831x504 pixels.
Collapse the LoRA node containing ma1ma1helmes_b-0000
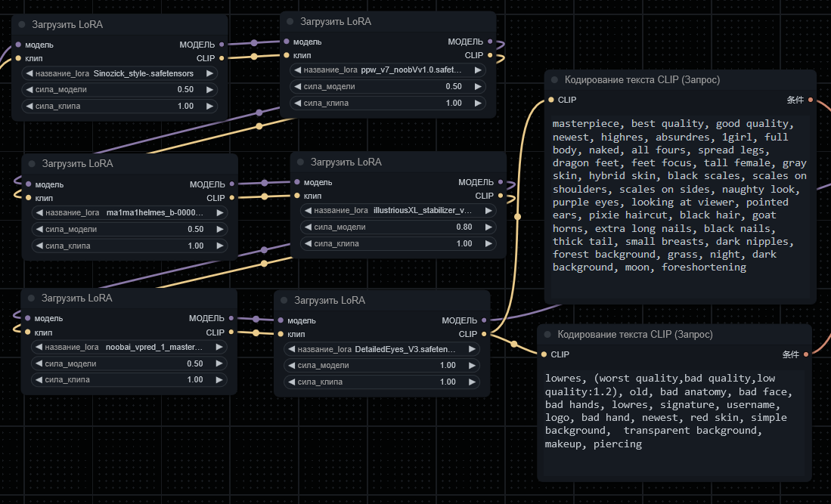[x=32, y=163]
